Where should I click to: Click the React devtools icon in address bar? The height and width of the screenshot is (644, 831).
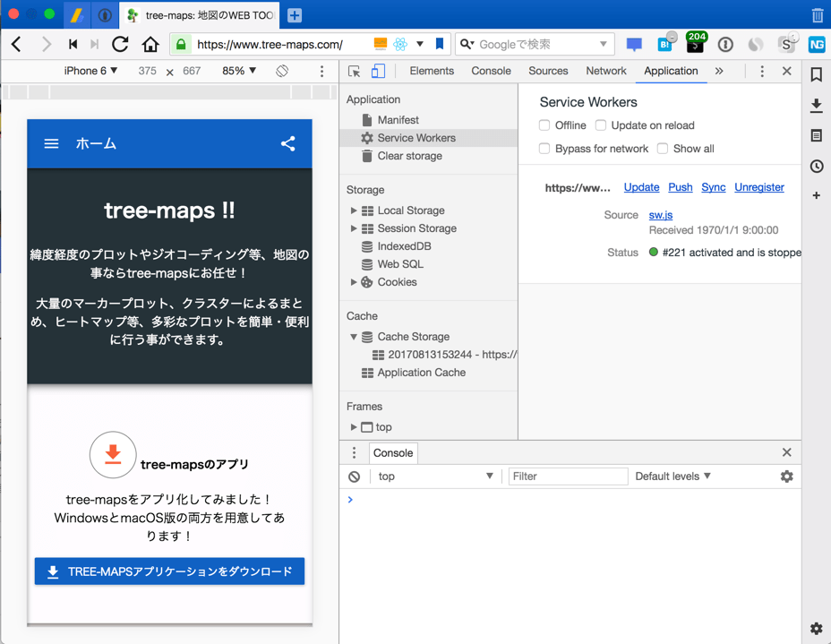(400, 44)
